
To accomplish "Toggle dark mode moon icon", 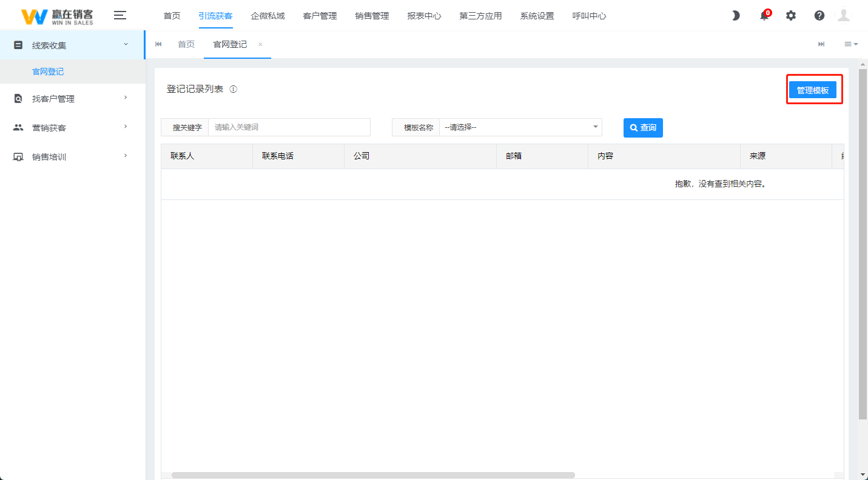I will pyautogui.click(x=736, y=16).
